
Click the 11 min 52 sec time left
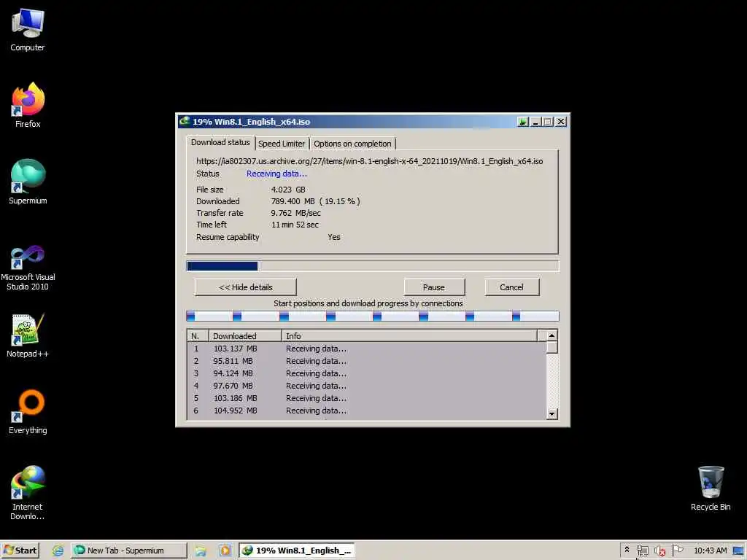tap(295, 225)
